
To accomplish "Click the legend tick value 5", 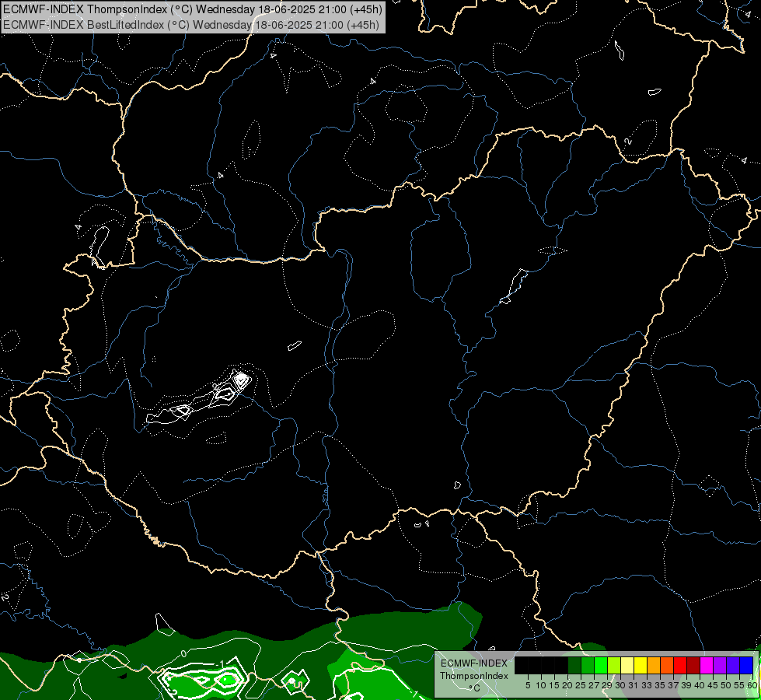I will [x=528, y=685].
